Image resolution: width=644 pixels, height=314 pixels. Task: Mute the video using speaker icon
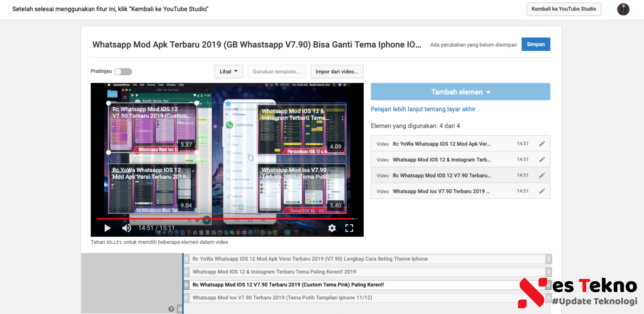[x=126, y=228]
